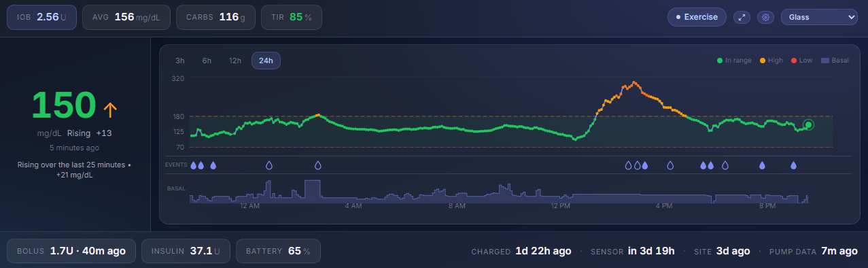The height and width of the screenshot is (268, 868).
Task: Switch chart range to 6h
Action: (x=207, y=61)
